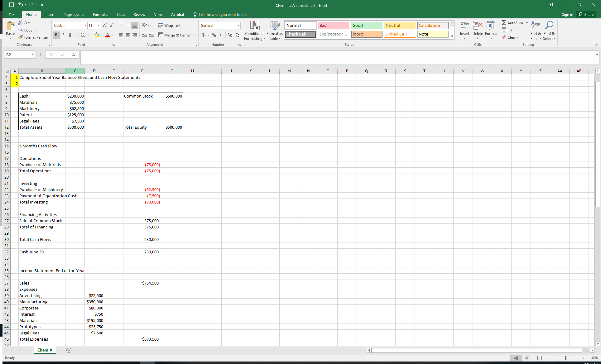Click the Save icon in title bar
This screenshot has width=601, height=364.
[12, 5]
